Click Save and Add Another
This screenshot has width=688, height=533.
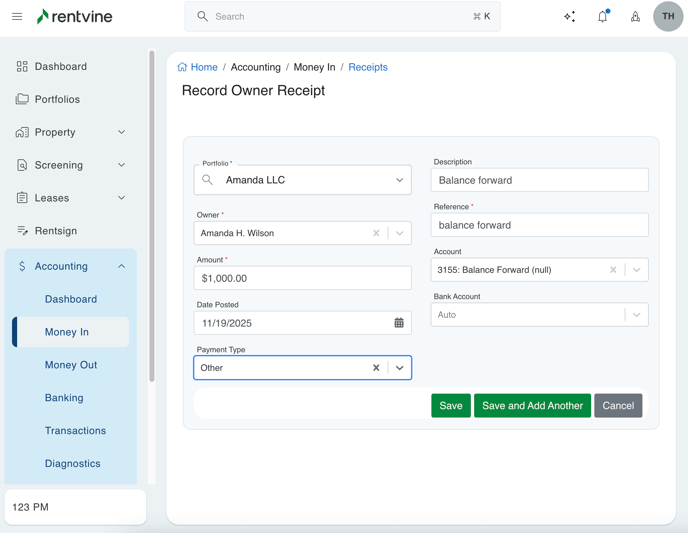point(532,406)
